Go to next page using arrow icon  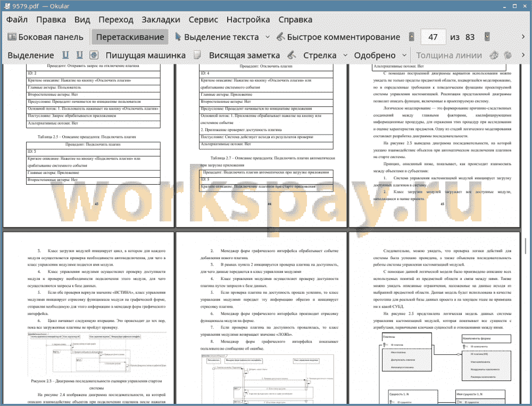487,37
